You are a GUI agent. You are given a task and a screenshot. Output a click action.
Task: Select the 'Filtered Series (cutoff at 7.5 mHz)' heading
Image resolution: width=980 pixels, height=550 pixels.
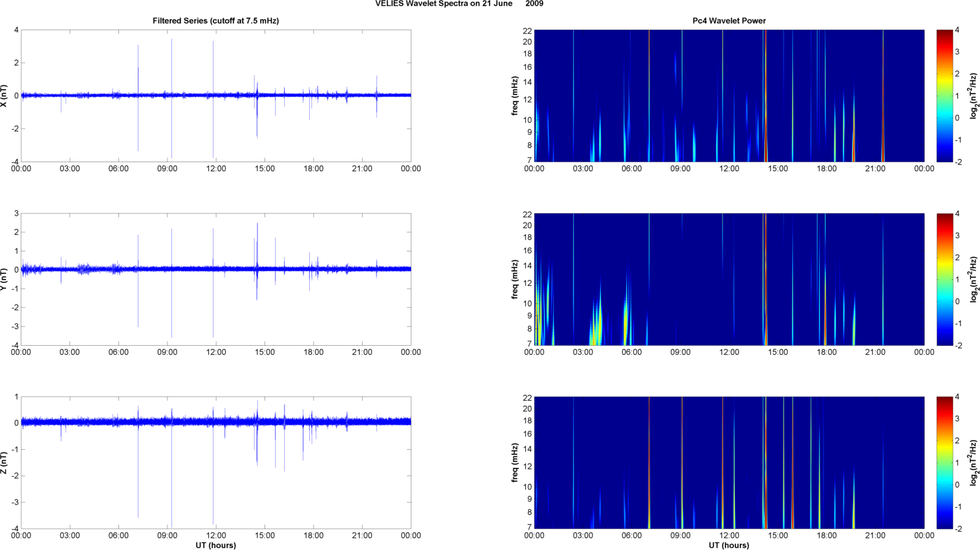coord(215,21)
